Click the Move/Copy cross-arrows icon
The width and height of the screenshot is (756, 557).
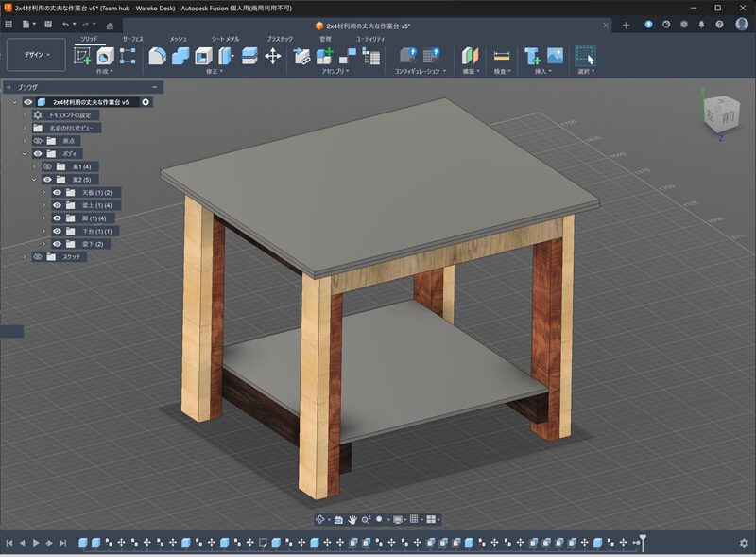click(x=273, y=56)
